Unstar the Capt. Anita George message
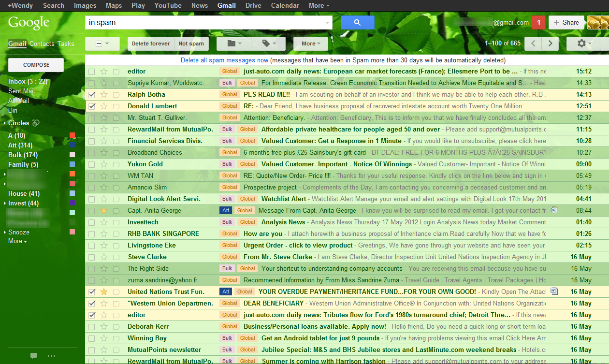Viewport: 609px width, 364px height. pyautogui.click(x=104, y=210)
